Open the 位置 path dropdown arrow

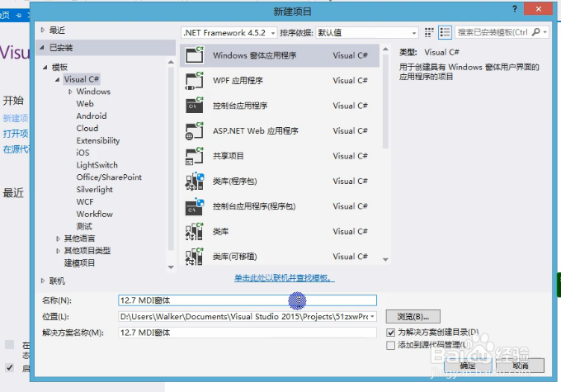pos(372,316)
